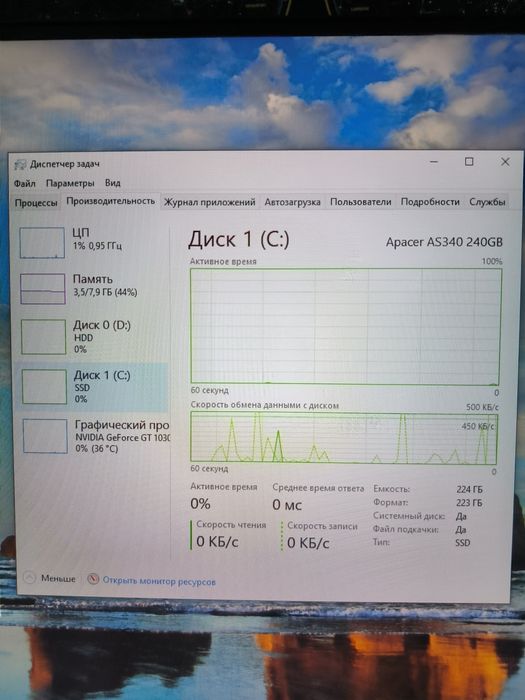Open the Подробности tab

click(430, 202)
